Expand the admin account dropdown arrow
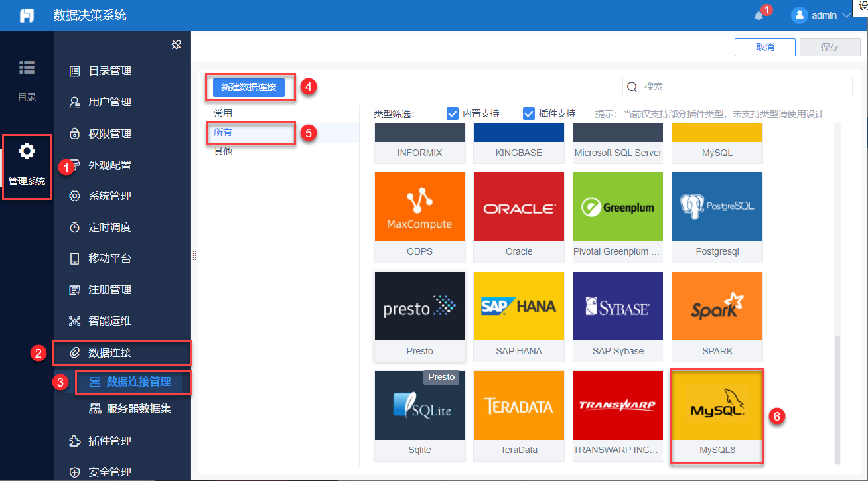The width and height of the screenshot is (868, 481). click(845, 15)
